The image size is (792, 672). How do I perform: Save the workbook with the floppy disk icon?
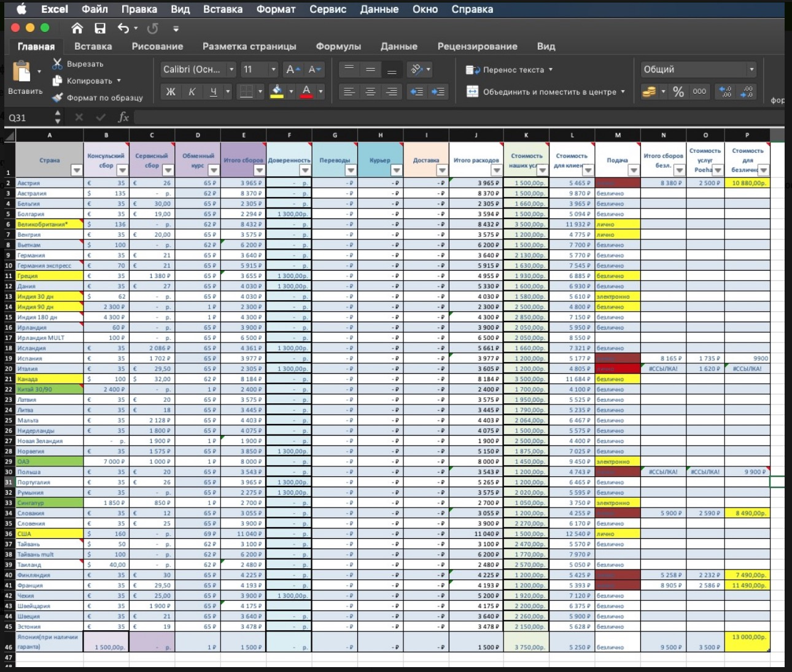[x=100, y=28]
